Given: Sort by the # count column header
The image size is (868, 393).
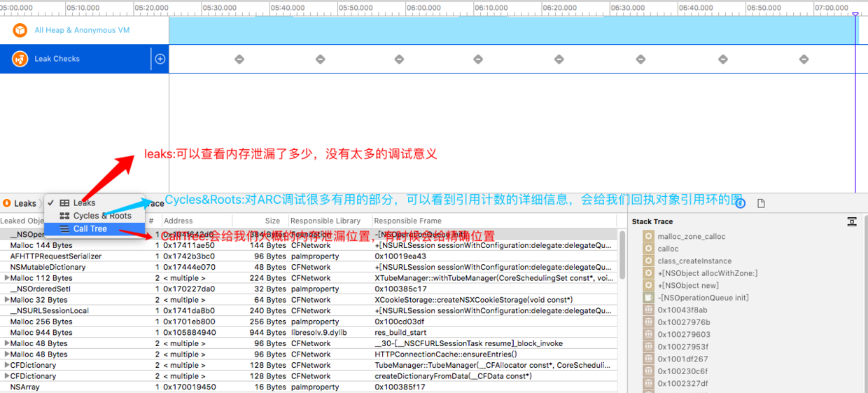Looking at the screenshot, I should 151,221.
